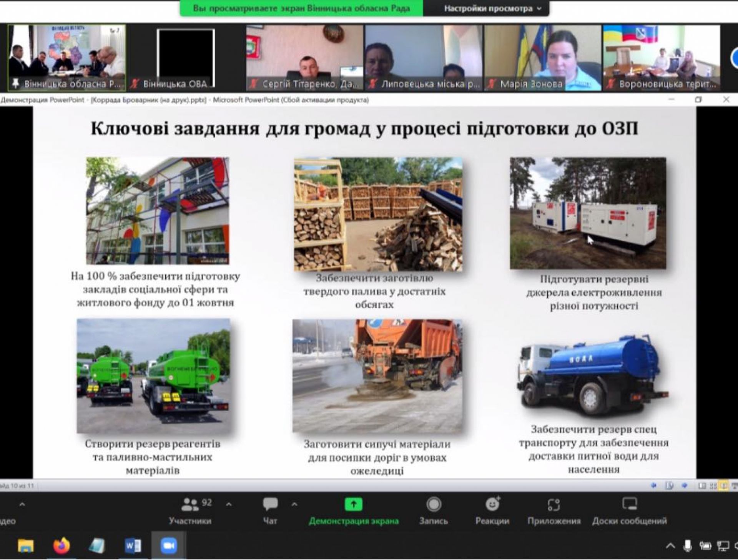The width and height of the screenshot is (738, 560).
Task: Click the green Share Screen icon
Action: [x=354, y=504]
